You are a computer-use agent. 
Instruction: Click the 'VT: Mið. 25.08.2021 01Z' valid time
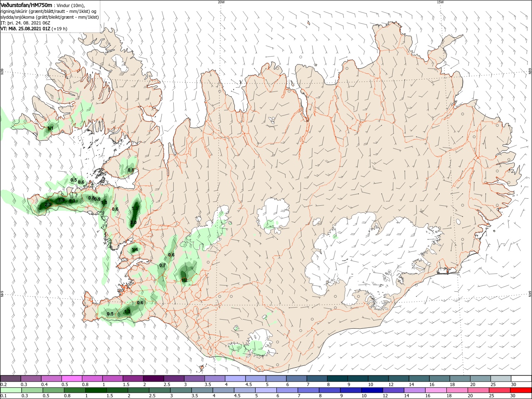25,29
